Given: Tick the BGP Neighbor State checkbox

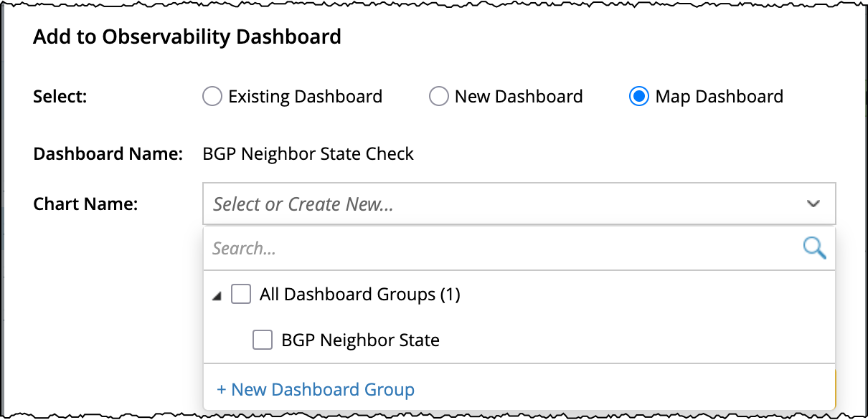Looking at the screenshot, I should [263, 340].
